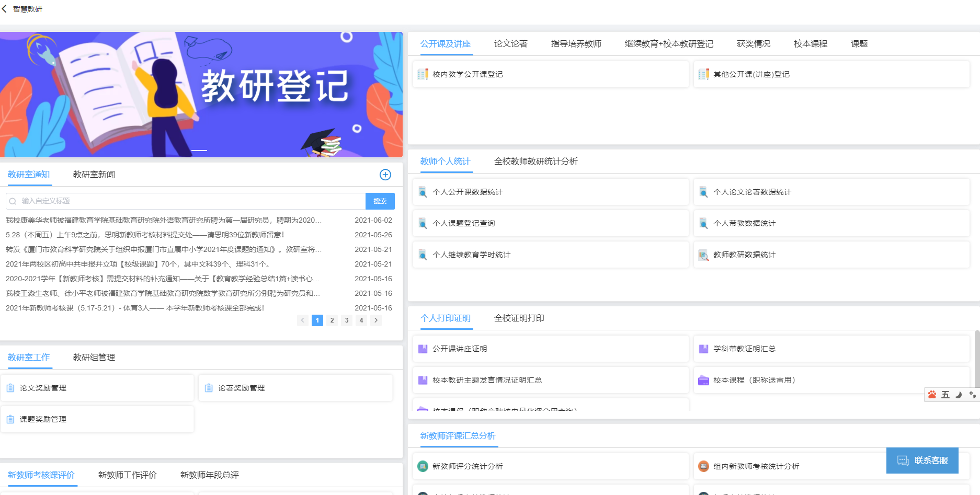Open the 论文论著 tab
The height and width of the screenshot is (495, 980).
point(510,44)
